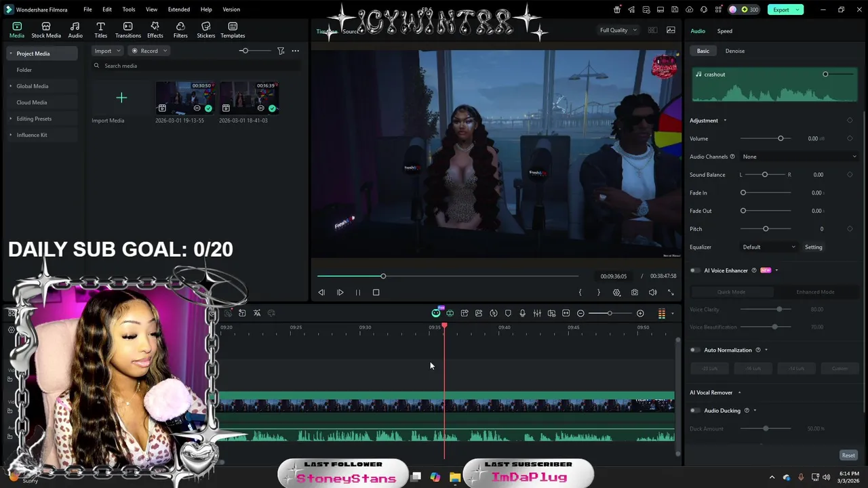Click the audio meter icon in timeline toolbar
Viewport: 868px width, 488px height.
(x=662, y=313)
